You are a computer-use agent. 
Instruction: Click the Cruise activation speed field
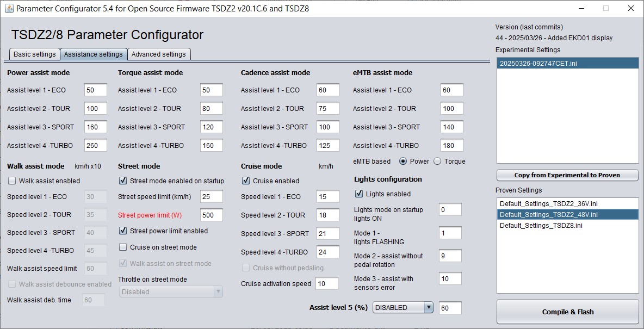pyautogui.click(x=327, y=283)
